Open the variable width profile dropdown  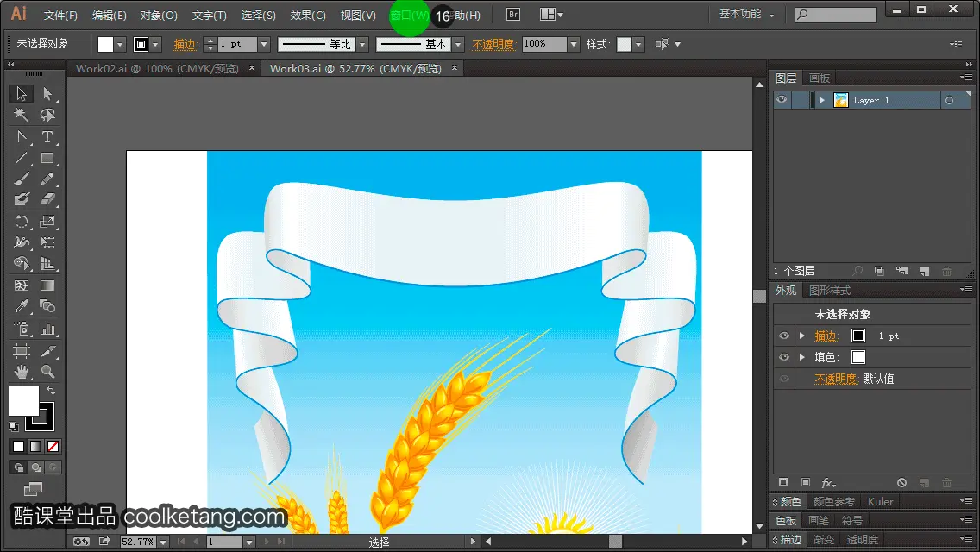coord(362,44)
